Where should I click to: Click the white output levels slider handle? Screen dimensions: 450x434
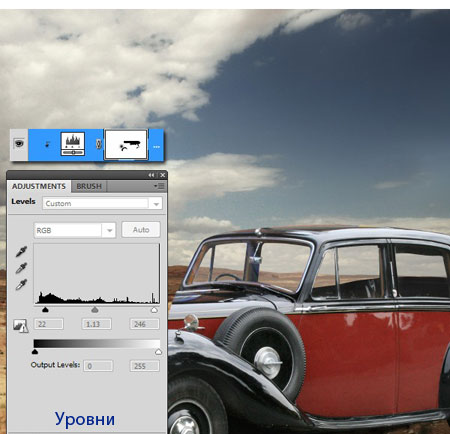[159, 352]
